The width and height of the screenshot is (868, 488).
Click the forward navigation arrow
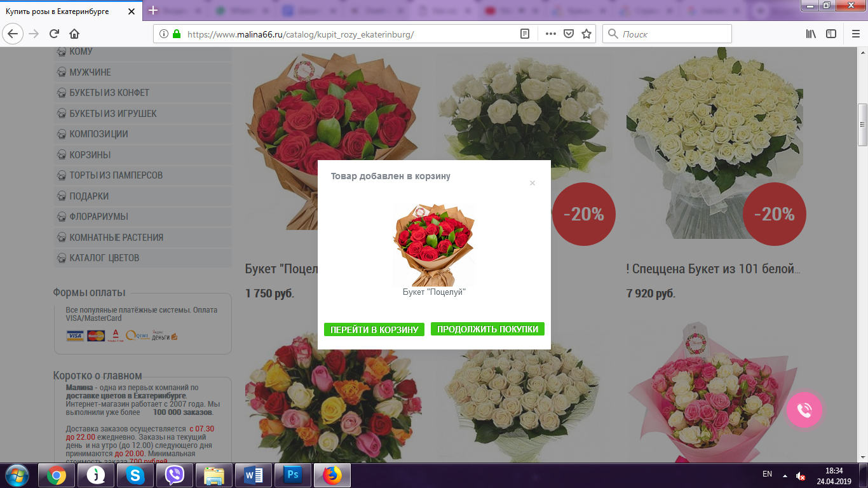click(x=34, y=34)
